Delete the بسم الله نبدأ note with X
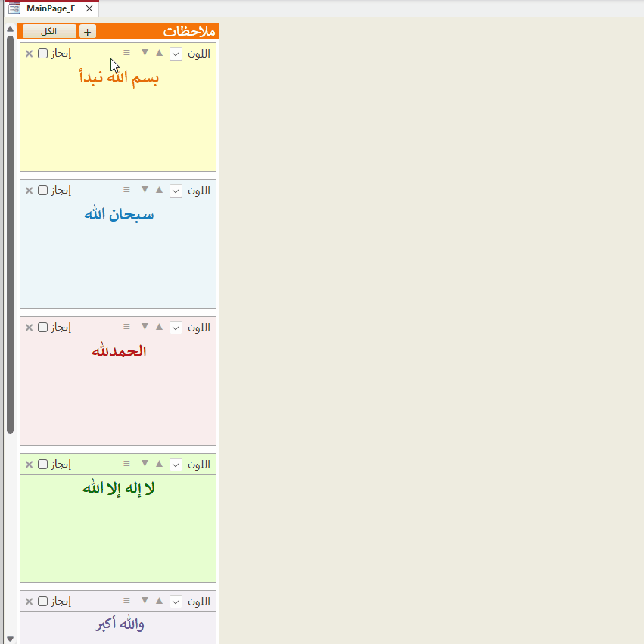 coord(29,54)
